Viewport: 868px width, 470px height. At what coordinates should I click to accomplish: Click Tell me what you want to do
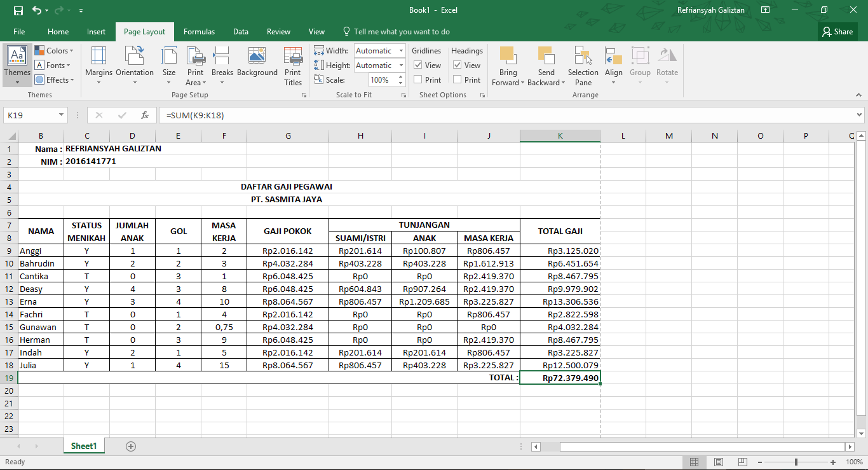pyautogui.click(x=401, y=31)
